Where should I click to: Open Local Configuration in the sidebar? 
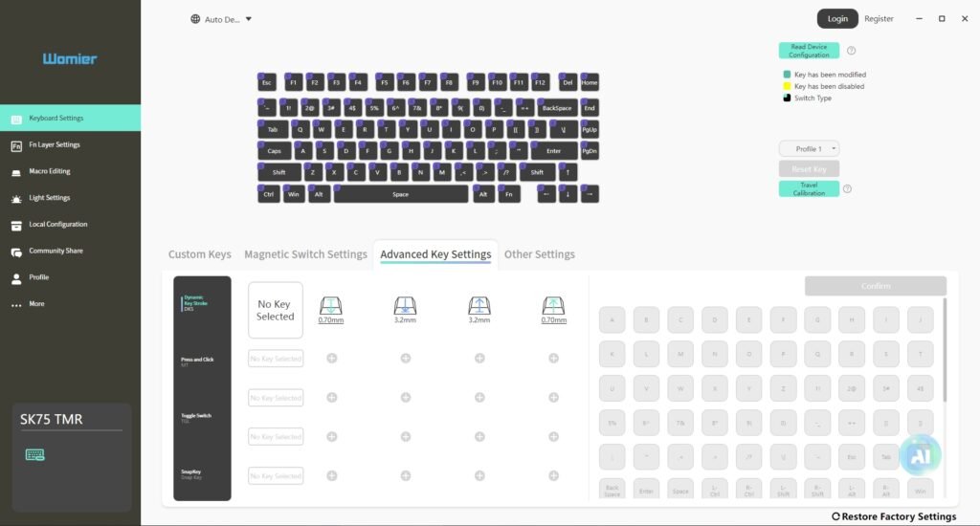pos(57,225)
